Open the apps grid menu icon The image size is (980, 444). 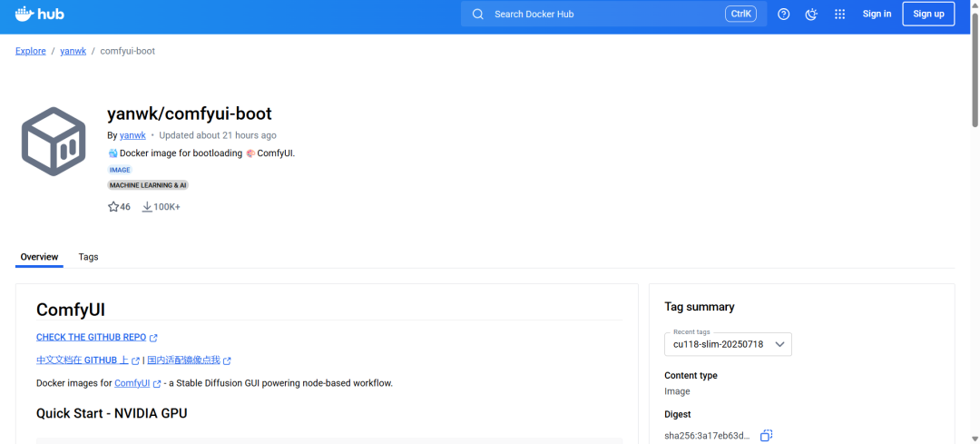pyautogui.click(x=840, y=15)
